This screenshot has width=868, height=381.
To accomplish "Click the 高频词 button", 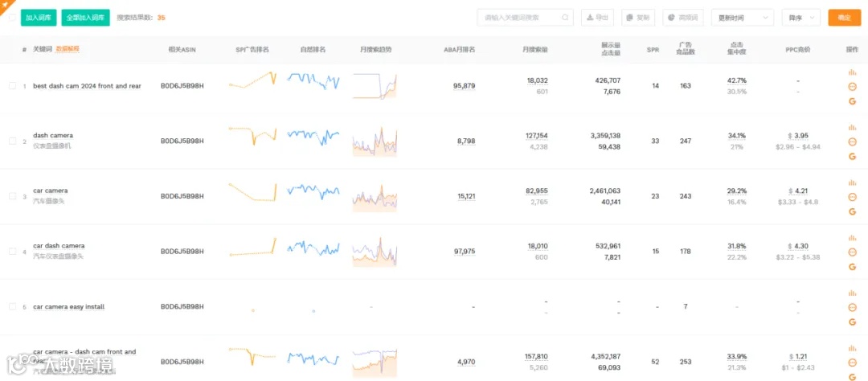I will pos(683,17).
